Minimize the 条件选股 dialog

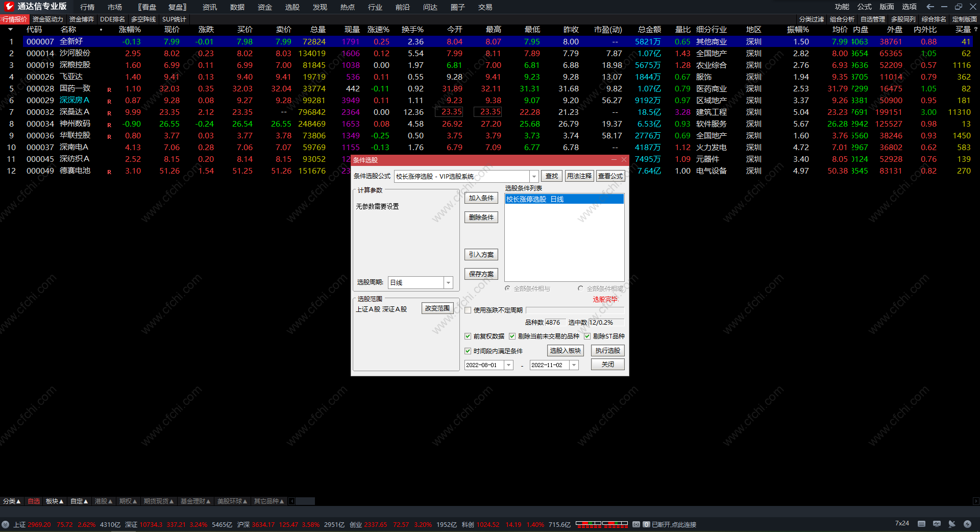[614, 160]
